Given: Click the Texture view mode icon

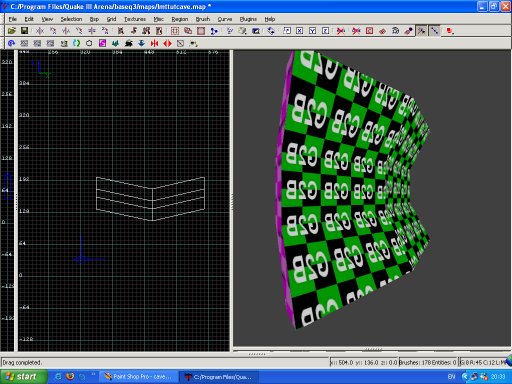Looking at the screenshot, I should [243, 31].
